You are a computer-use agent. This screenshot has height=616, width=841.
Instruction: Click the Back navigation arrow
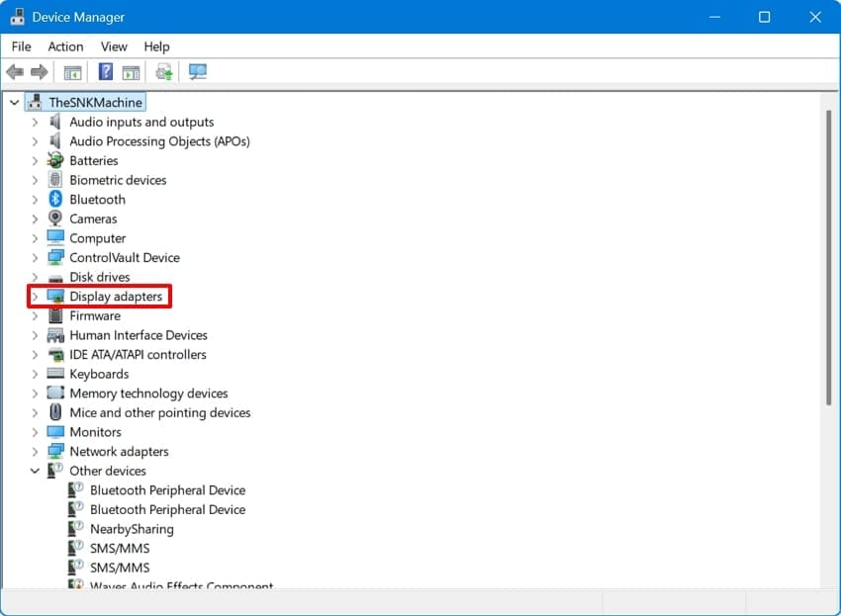tap(14, 71)
